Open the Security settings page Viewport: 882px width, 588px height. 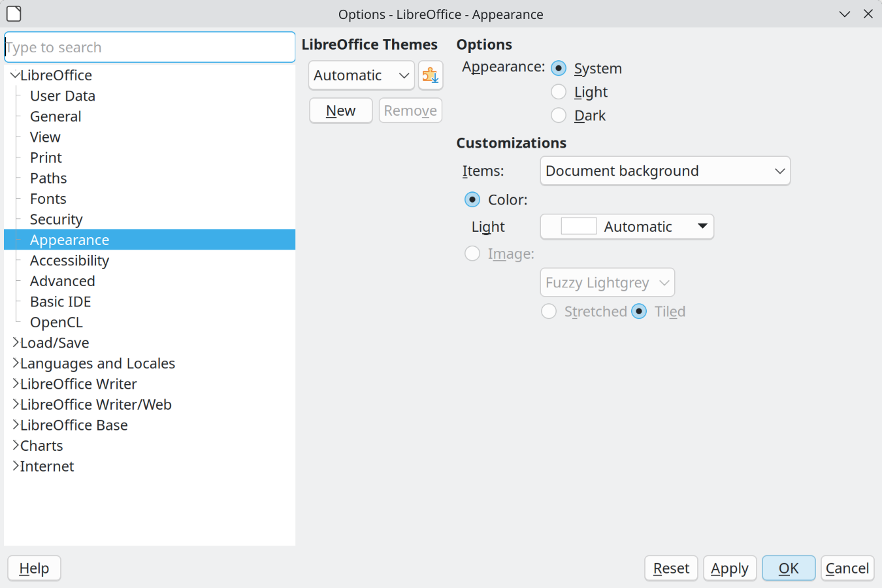click(x=56, y=219)
